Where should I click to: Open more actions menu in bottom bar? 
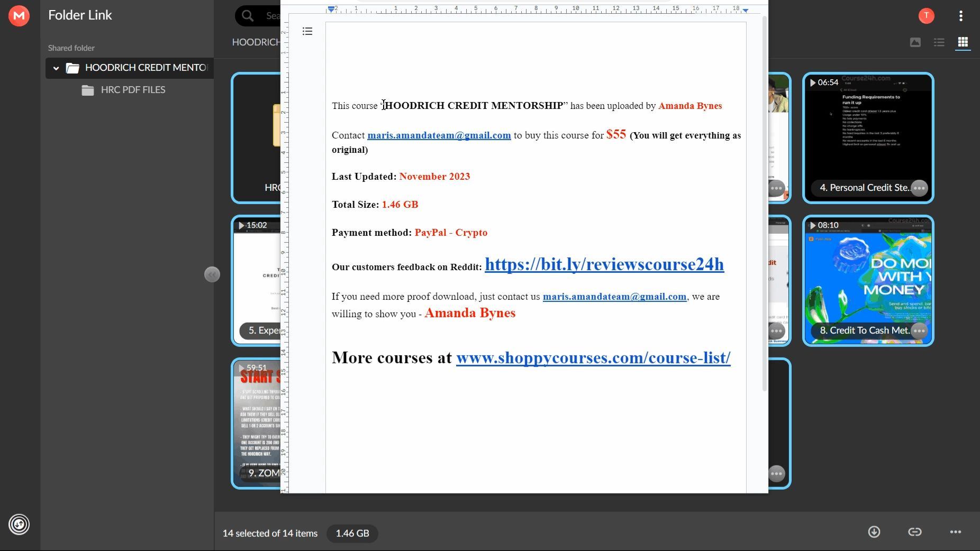click(x=955, y=532)
